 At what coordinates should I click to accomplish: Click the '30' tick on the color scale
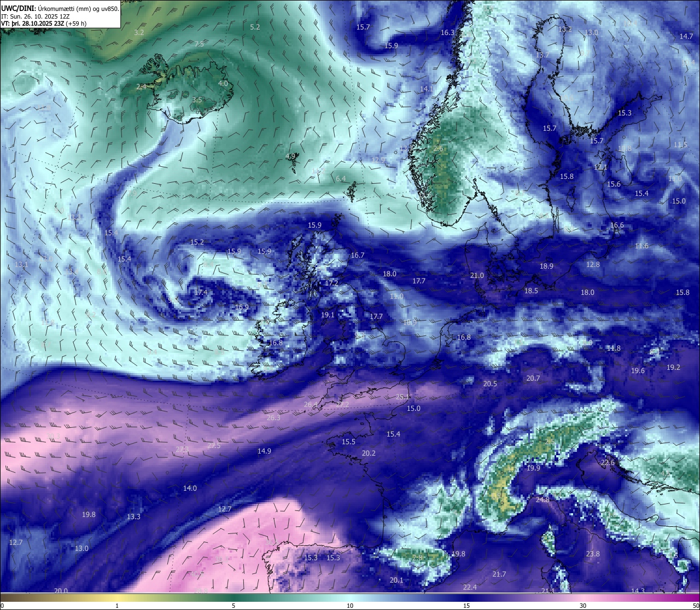coord(583,606)
